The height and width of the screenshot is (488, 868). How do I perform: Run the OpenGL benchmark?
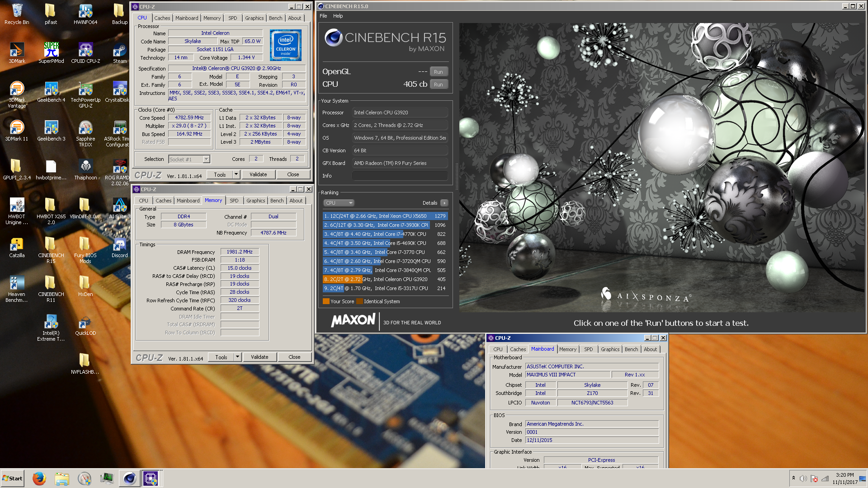439,72
